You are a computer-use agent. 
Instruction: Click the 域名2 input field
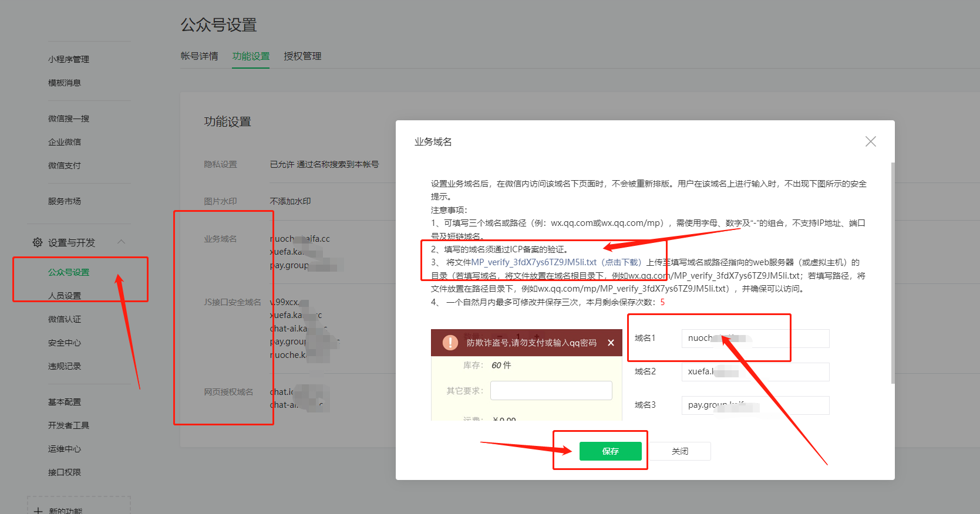[x=755, y=372]
